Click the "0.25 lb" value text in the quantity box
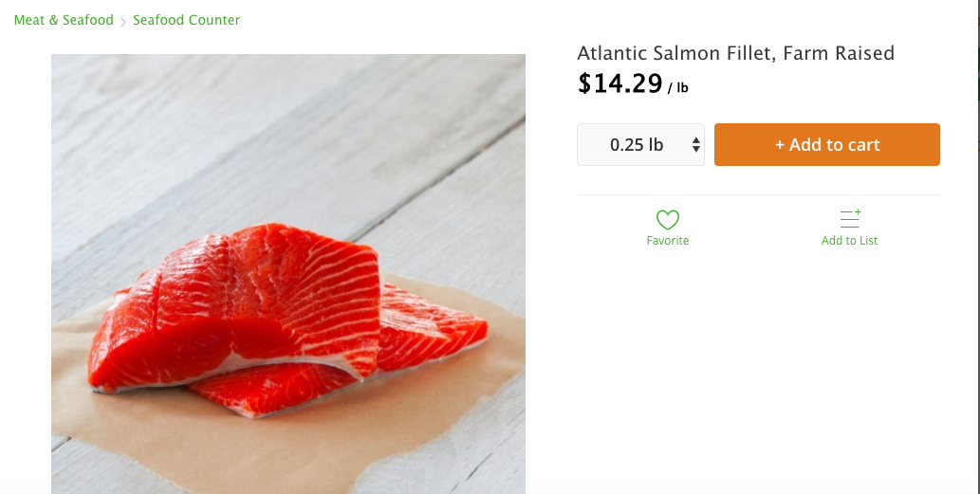Screen dimensions: 980x494 [x=637, y=145]
